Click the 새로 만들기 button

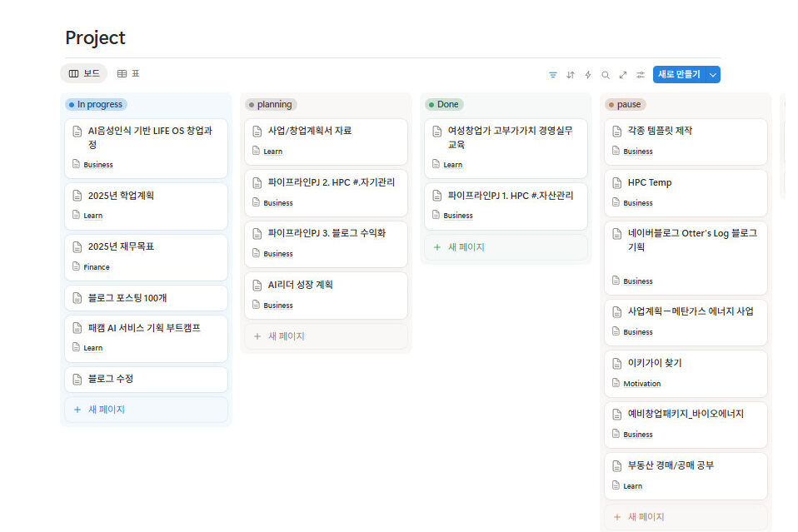coord(678,75)
